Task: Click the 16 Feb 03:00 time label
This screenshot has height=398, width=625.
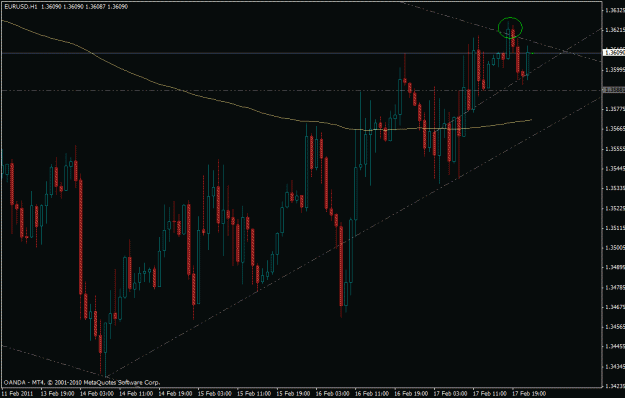Action: 332,393
